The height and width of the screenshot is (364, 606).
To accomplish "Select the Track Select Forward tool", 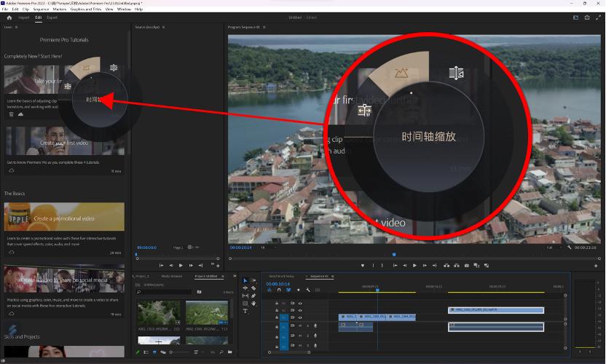I will pyautogui.click(x=253, y=280).
